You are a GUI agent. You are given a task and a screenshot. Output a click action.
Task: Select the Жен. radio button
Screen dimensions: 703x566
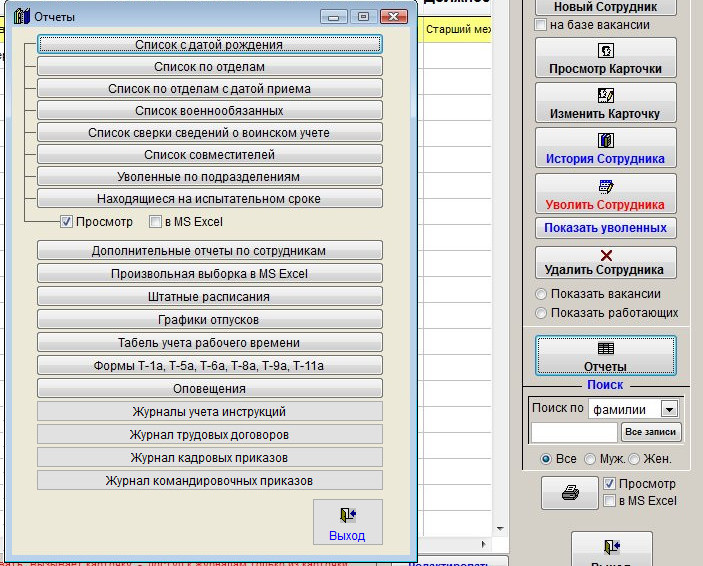tap(634, 459)
